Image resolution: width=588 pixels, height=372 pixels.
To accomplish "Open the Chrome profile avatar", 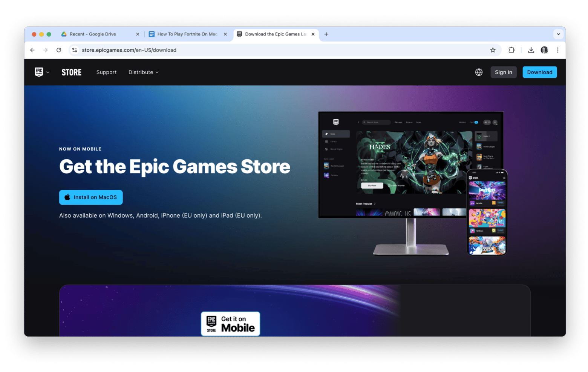I will coord(544,50).
